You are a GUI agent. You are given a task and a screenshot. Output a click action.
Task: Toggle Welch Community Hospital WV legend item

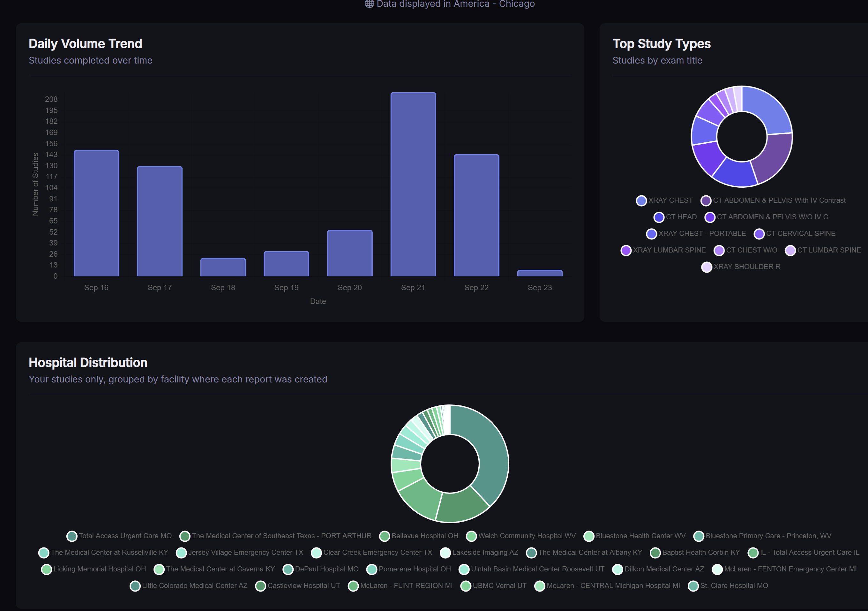(x=521, y=536)
